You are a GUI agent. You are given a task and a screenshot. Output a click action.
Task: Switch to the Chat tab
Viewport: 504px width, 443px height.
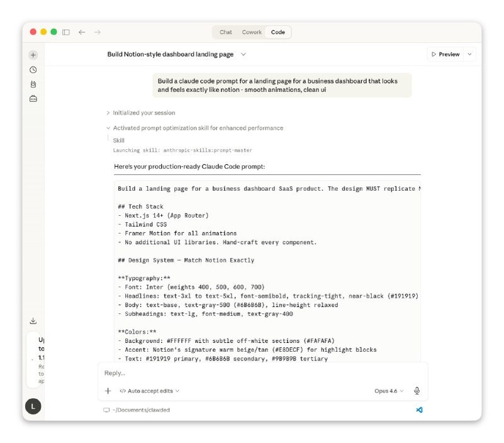coord(226,32)
